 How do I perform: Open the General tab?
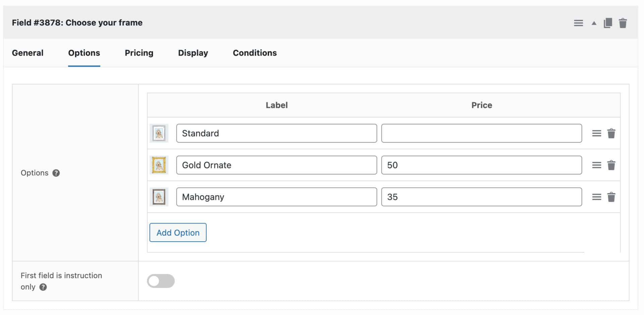(x=28, y=53)
